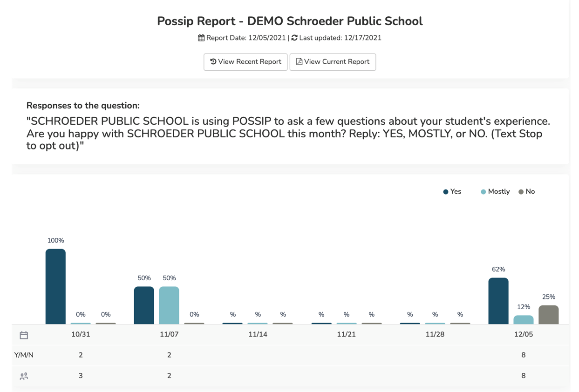Click the PDF icon in View Current Report
Viewport: 579px width, 392px height.
point(300,61)
